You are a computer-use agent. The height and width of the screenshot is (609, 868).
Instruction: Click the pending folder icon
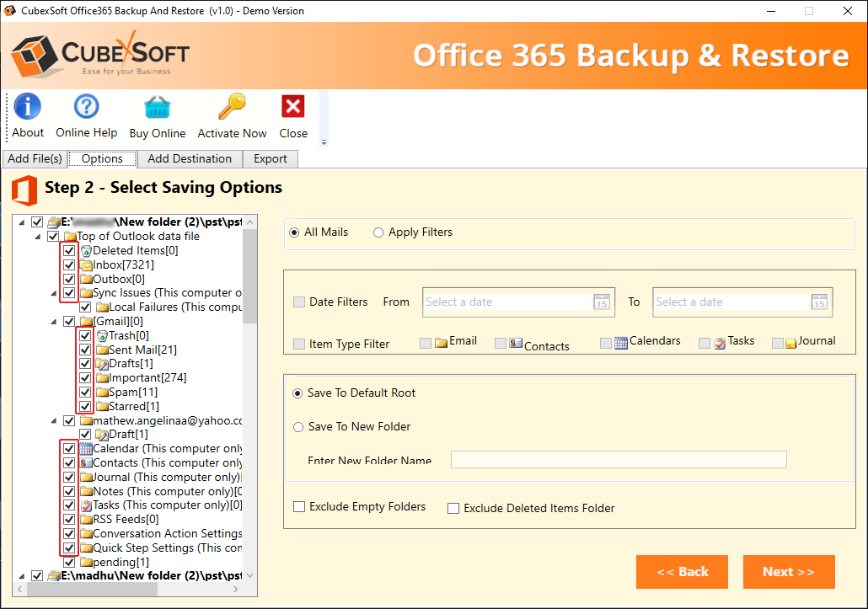click(x=86, y=562)
